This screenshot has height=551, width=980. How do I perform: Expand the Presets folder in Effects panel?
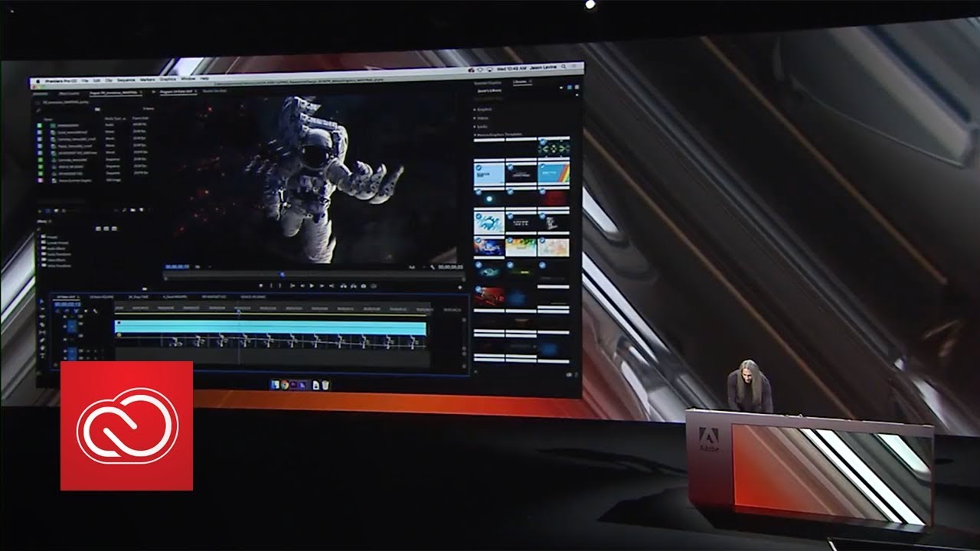tap(39, 236)
